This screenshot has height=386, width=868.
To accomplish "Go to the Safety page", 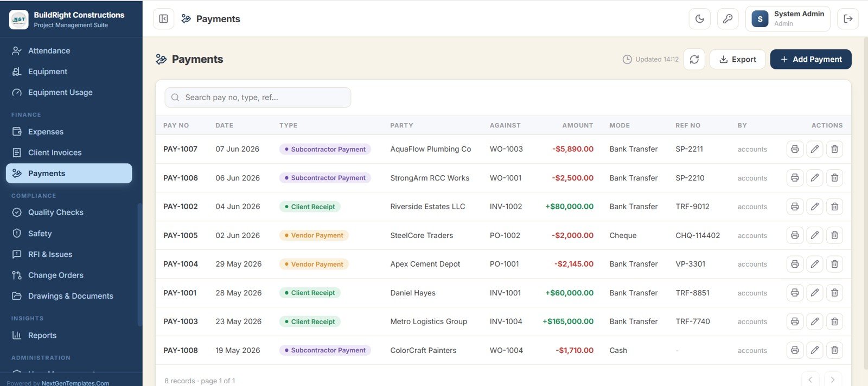I will pyautogui.click(x=69, y=234).
